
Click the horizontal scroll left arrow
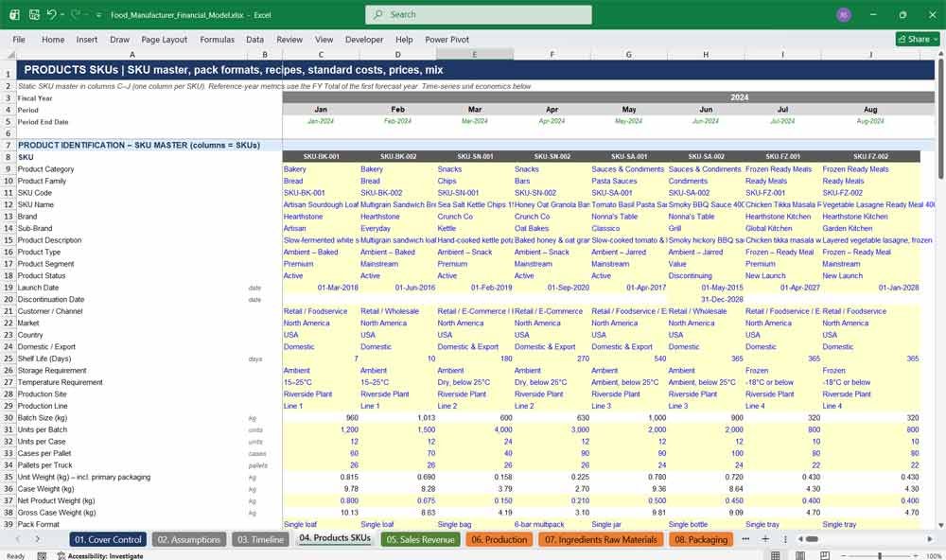[x=800, y=539]
